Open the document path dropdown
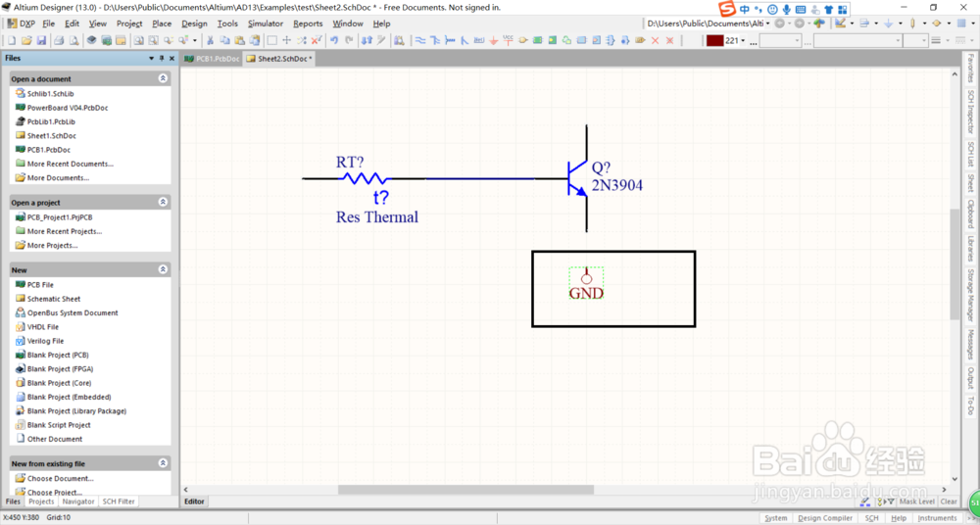 point(767,24)
